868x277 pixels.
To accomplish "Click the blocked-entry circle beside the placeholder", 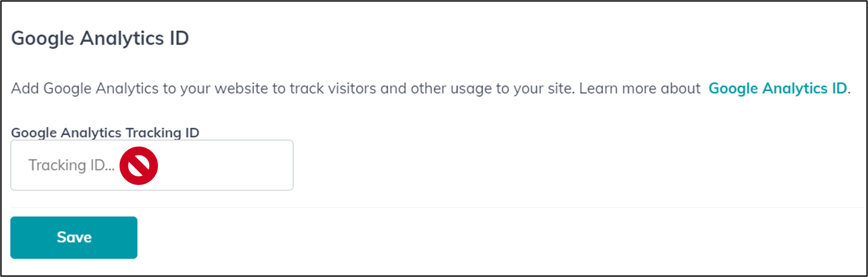I will 139,166.
